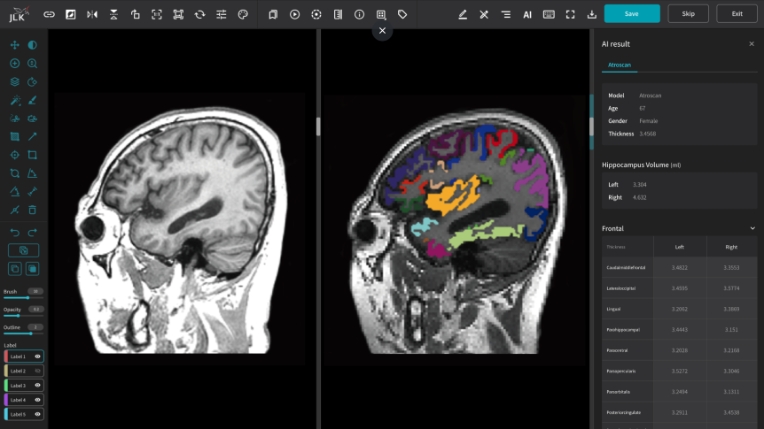Click the info circle icon in toolbar
This screenshot has width=764, height=429.
coord(359,14)
